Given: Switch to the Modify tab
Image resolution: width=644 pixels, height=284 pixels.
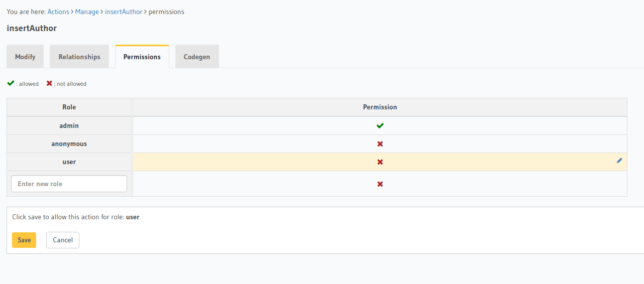Looking at the screenshot, I should coord(25,57).
